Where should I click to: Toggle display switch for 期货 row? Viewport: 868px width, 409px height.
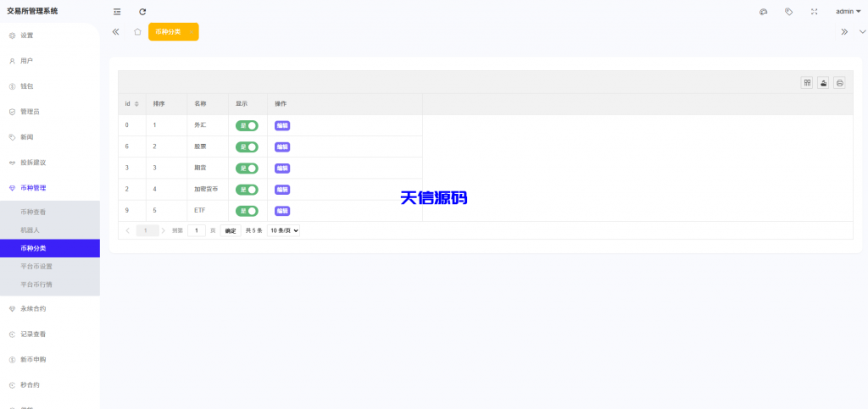(x=247, y=168)
